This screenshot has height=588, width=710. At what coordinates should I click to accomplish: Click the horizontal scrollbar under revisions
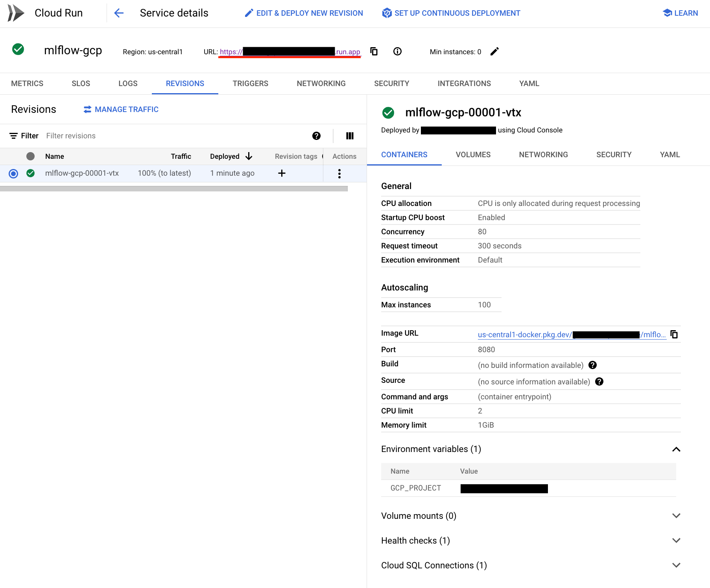click(174, 189)
